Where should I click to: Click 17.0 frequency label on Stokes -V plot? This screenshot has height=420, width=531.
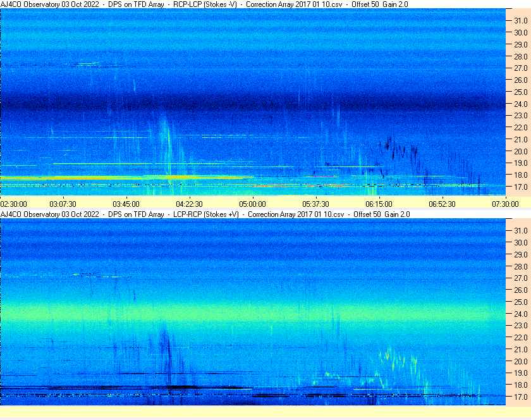pyautogui.click(x=521, y=187)
